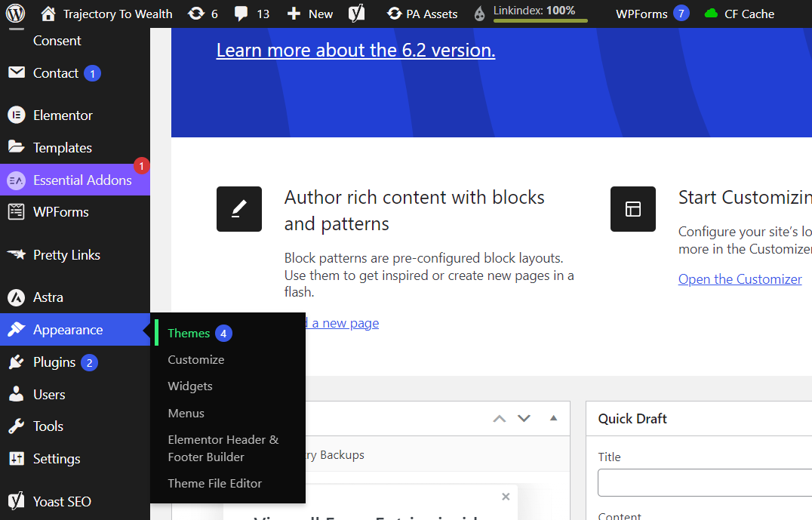The width and height of the screenshot is (812, 520).
Task: Open the Customizer link
Action: [740, 279]
